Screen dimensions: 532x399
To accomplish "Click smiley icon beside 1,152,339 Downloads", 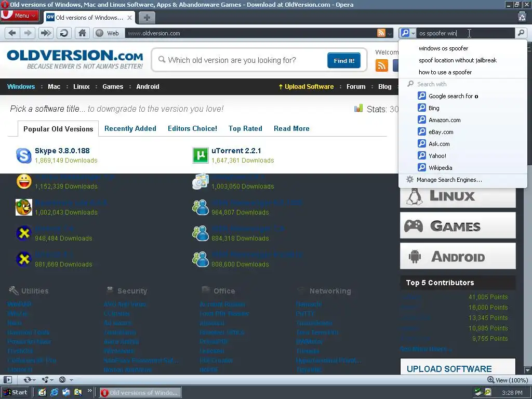I will click(24, 181).
